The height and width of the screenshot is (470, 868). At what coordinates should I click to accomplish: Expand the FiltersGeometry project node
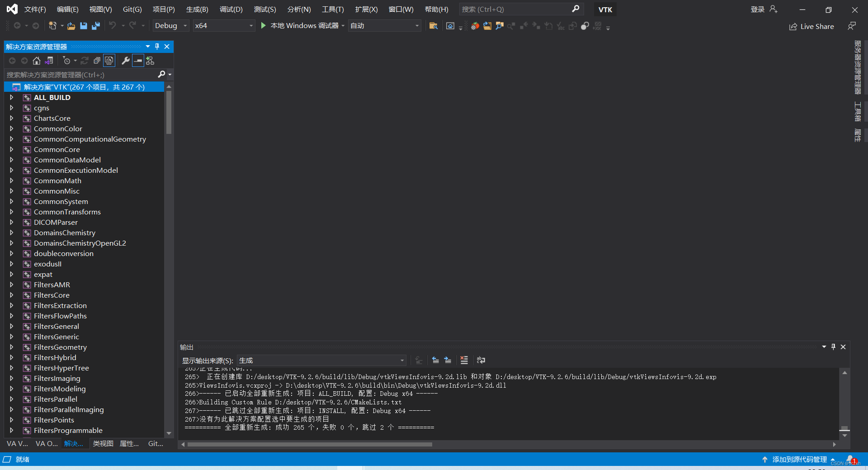pos(12,347)
